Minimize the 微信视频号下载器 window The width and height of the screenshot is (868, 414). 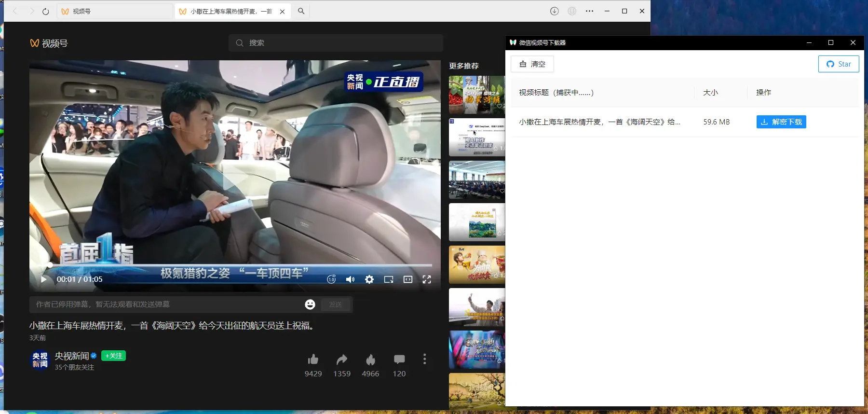point(809,42)
